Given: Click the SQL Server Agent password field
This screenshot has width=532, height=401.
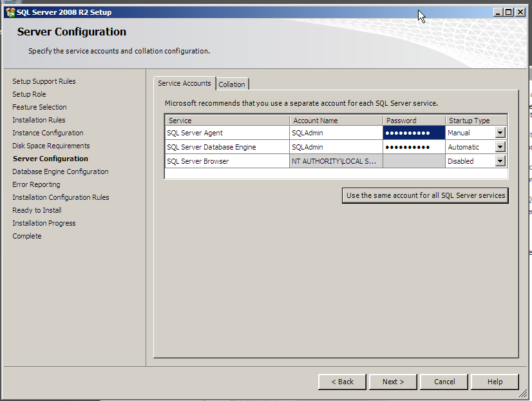Looking at the screenshot, I should [x=414, y=133].
